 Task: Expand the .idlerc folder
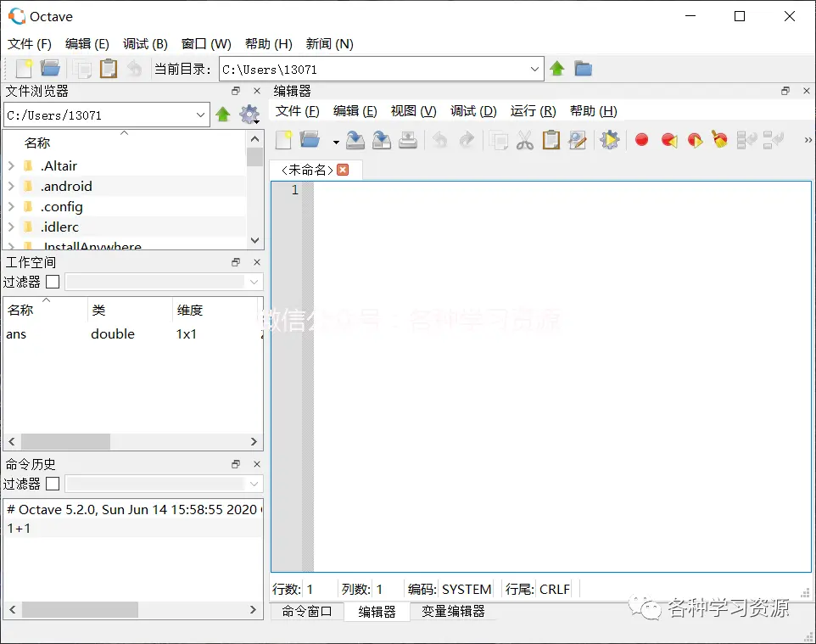pos(11,227)
